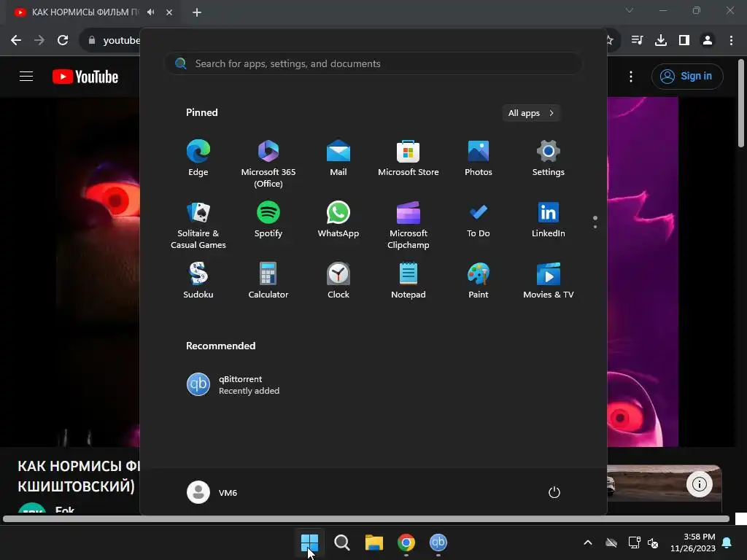Image resolution: width=747 pixels, height=560 pixels.
Task: Click the OneDrive cloud tray icon
Action: (x=611, y=542)
